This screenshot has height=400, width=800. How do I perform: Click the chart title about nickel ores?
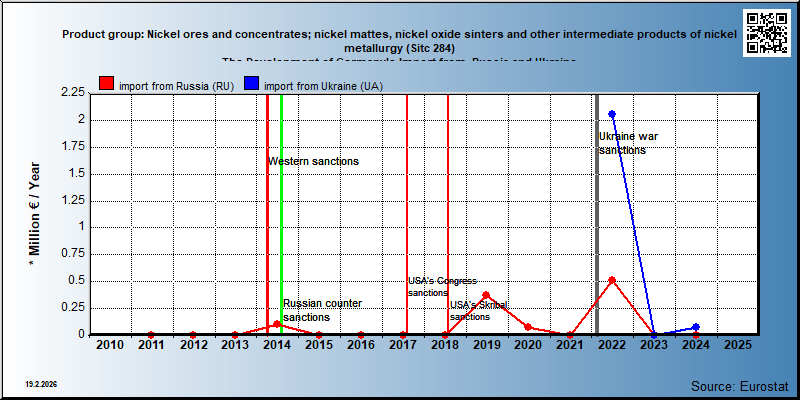coord(399,41)
